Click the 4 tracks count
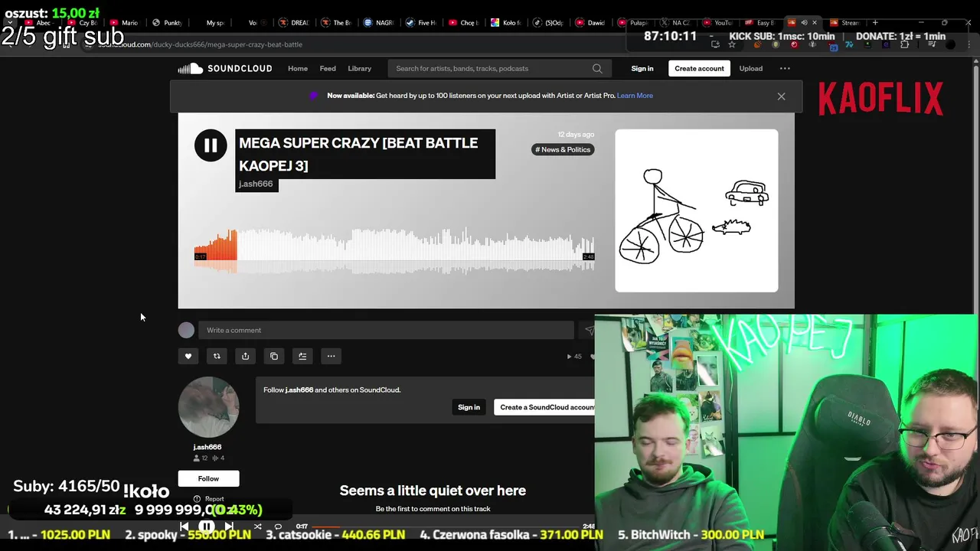This screenshot has height=551, width=980. (218, 458)
